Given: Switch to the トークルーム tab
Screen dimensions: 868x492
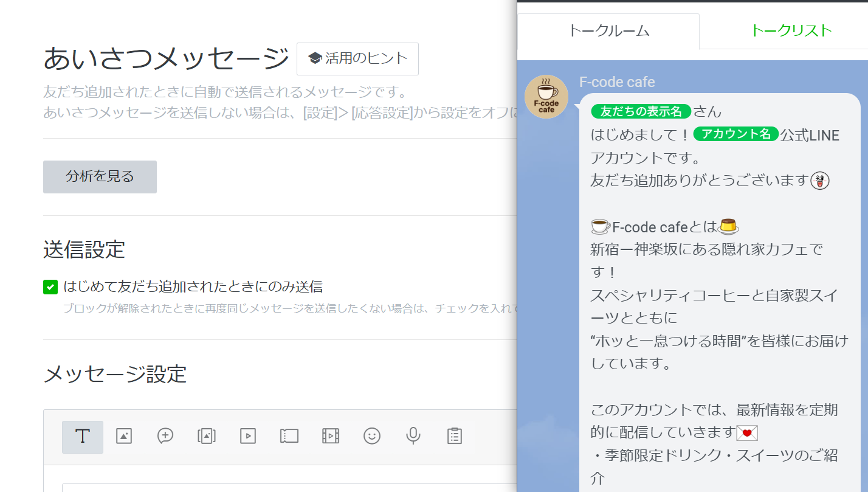Looking at the screenshot, I should [x=608, y=31].
